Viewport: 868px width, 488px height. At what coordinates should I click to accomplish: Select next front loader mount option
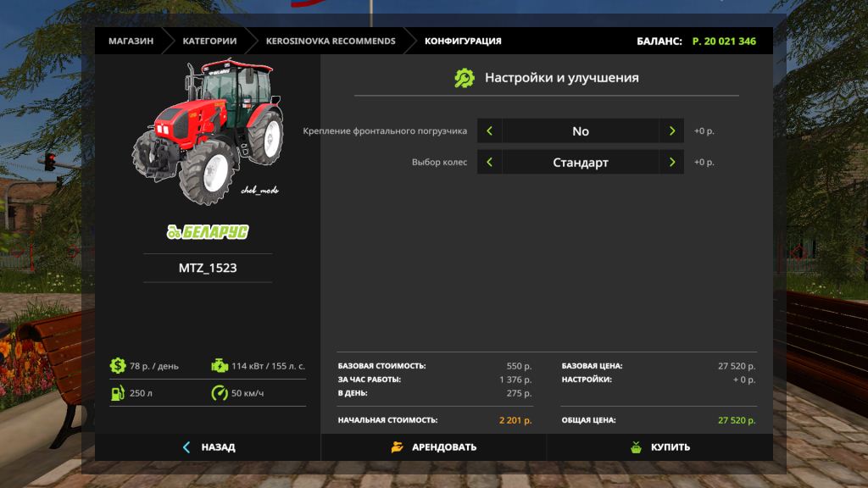point(671,131)
